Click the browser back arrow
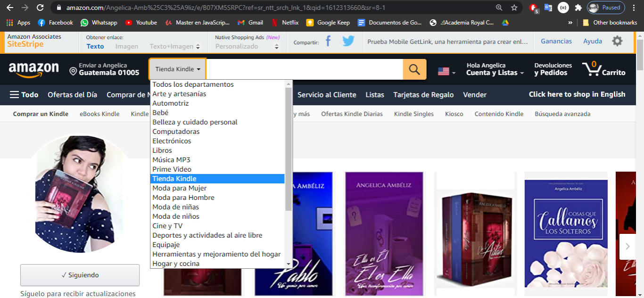644x298 pixels. 9,8
